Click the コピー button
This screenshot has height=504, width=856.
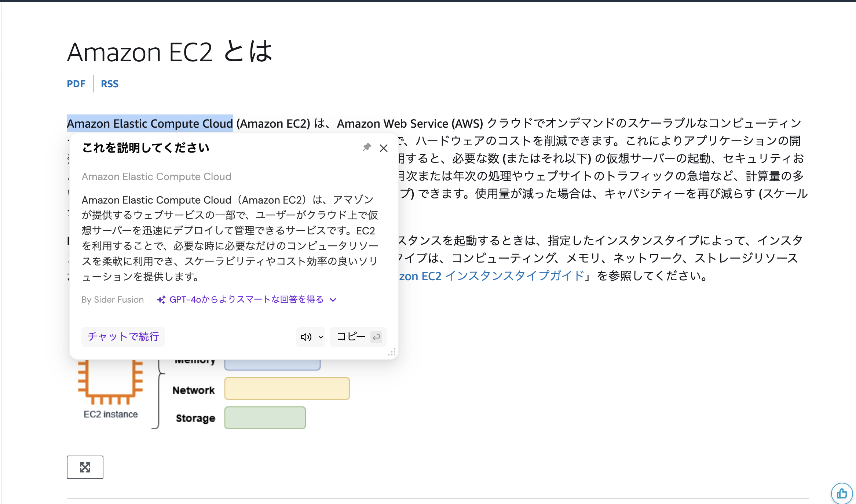358,337
